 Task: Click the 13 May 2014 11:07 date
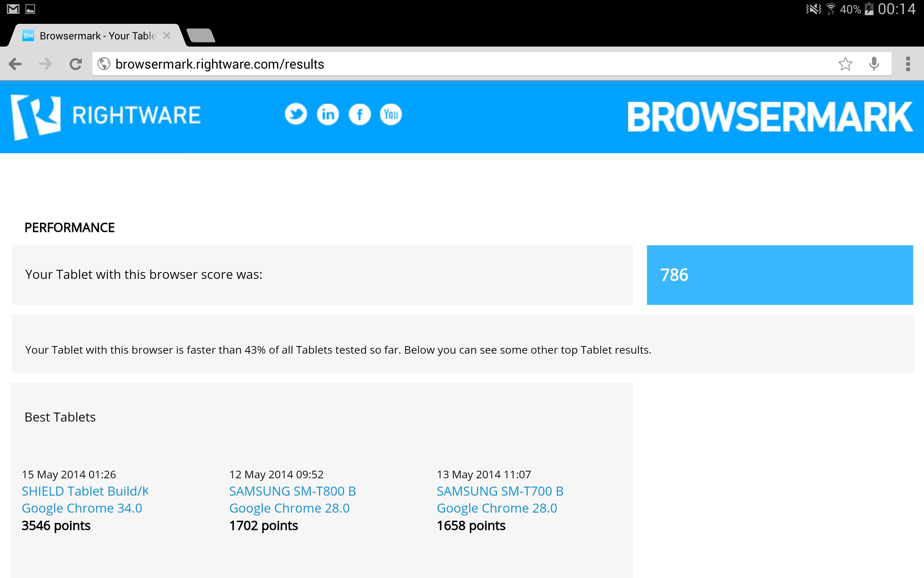pos(484,474)
